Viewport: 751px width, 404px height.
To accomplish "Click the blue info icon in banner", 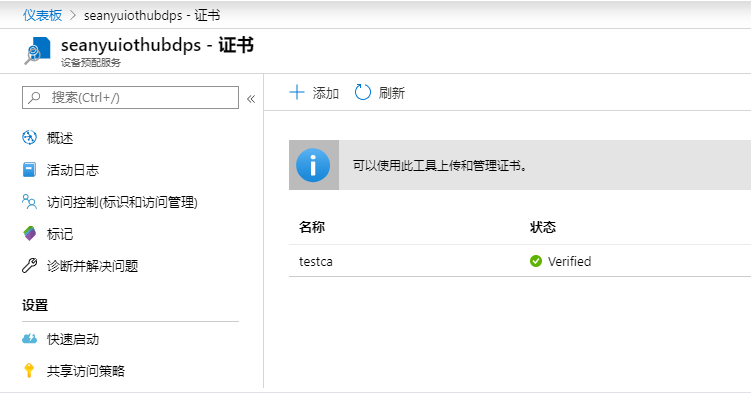I will pyautogui.click(x=313, y=165).
